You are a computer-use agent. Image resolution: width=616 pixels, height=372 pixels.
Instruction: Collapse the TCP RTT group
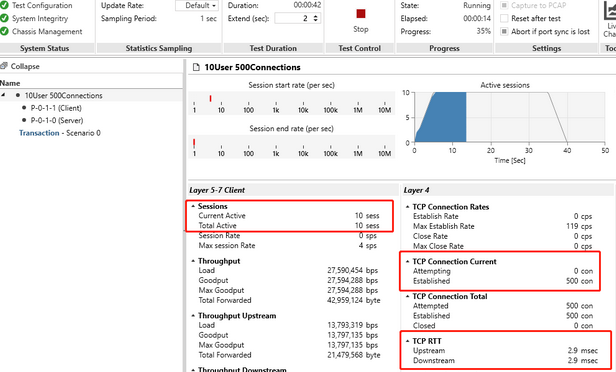pos(407,341)
